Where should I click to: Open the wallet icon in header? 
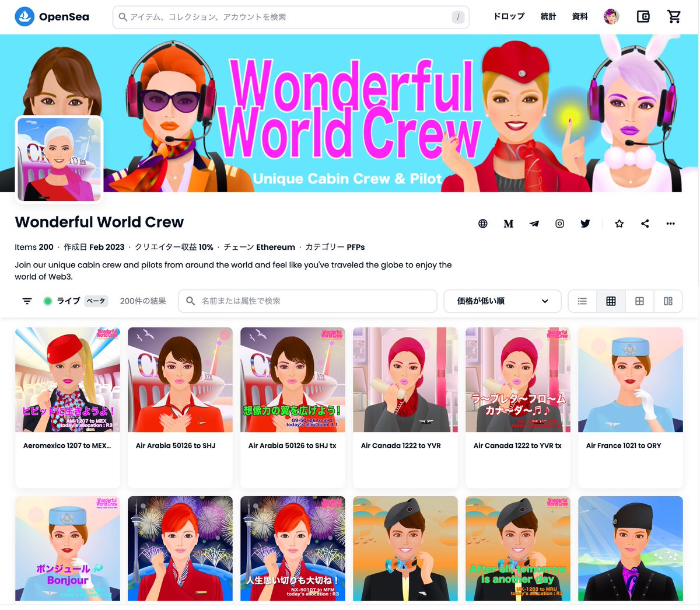tap(643, 17)
